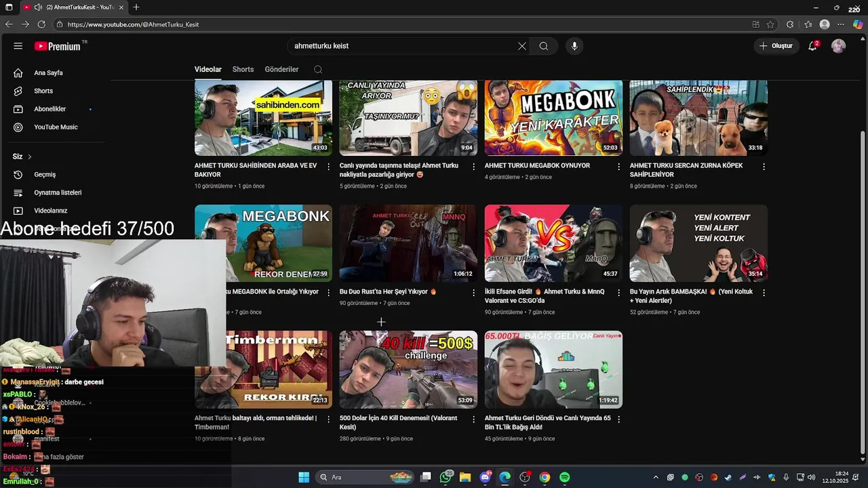The image size is (868, 488).
Task: Open the Rust duo video thumbnail
Action: click(x=408, y=243)
